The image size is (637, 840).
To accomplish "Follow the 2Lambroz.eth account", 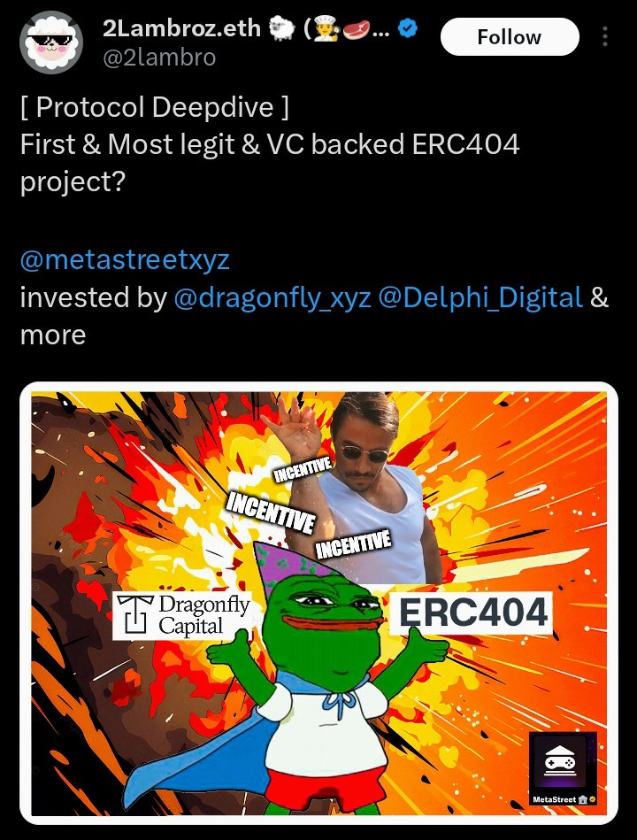I will coord(510,37).
